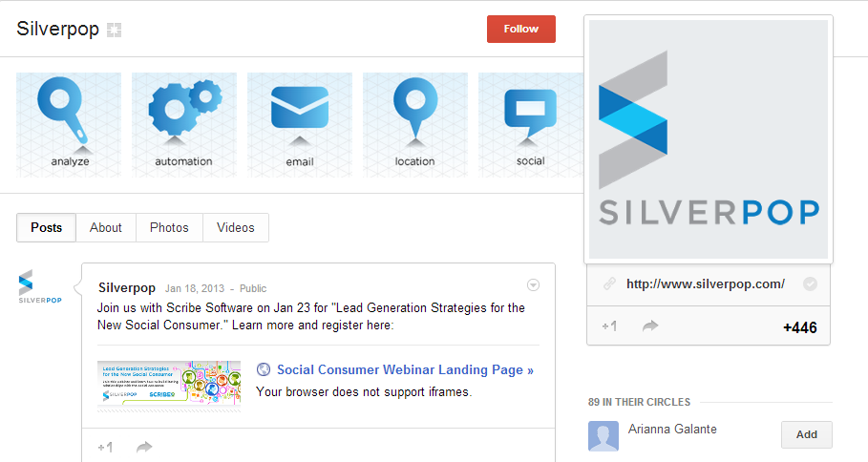Viewport: 868px width, 462px height.
Task: Open Social Consumer Webinar Landing Page link
Action: coord(405,370)
